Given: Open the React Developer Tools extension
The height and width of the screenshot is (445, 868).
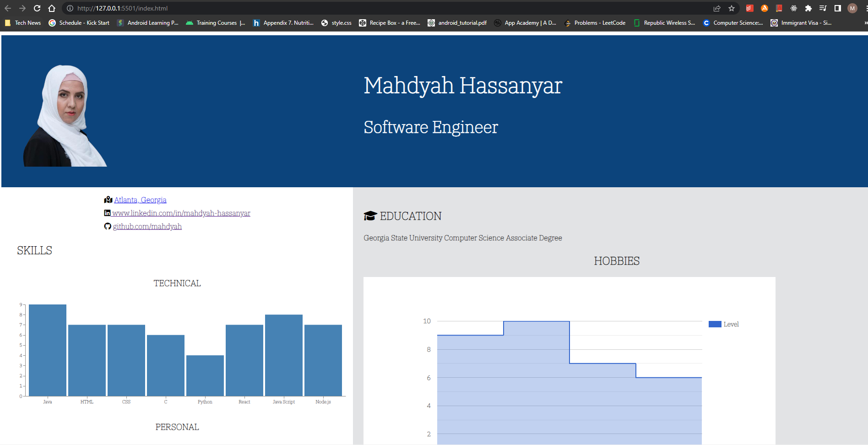Looking at the screenshot, I should [x=794, y=8].
